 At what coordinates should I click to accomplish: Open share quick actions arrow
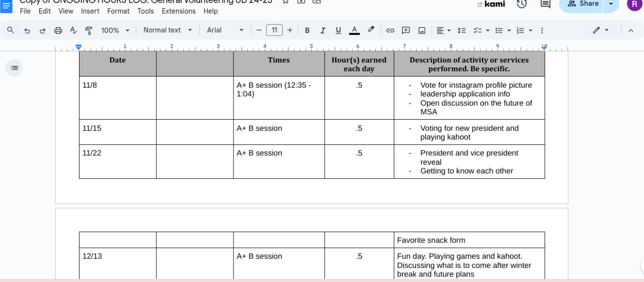[611, 4]
